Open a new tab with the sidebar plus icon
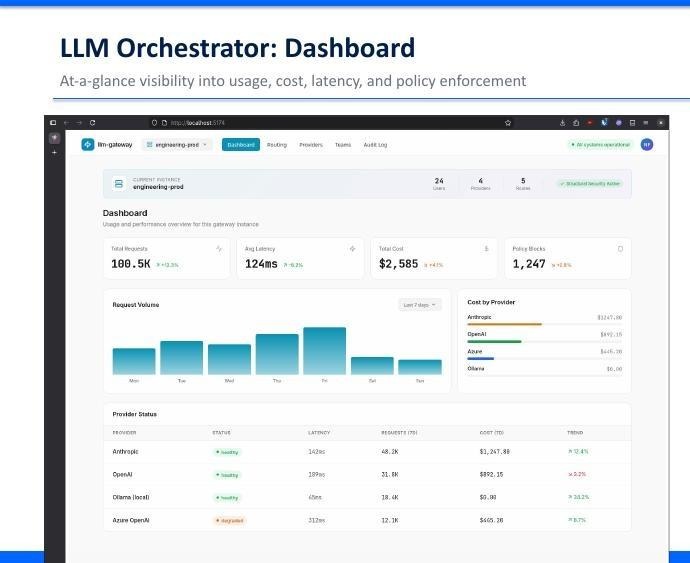690x563 pixels. point(55,153)
